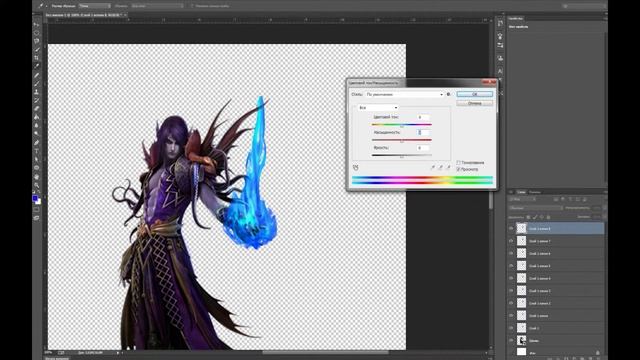This screenshot has width=640, height=360.
Task: Select the Ellipse shape tool
Action: (x=36, y=167)
